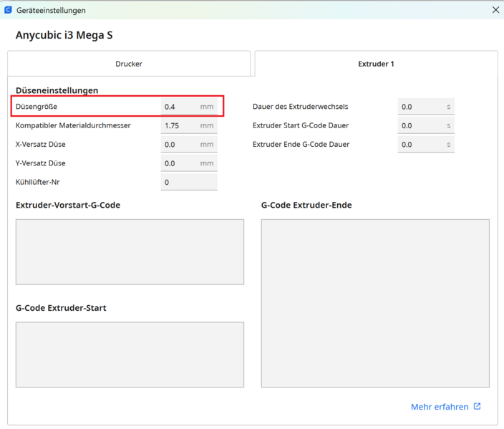Click inside G-Code Extruder-Ende text area

coord(375,303)
